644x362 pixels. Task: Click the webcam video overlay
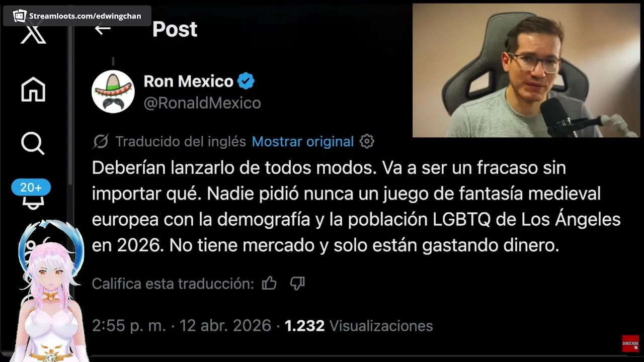(x=526, y=70)
